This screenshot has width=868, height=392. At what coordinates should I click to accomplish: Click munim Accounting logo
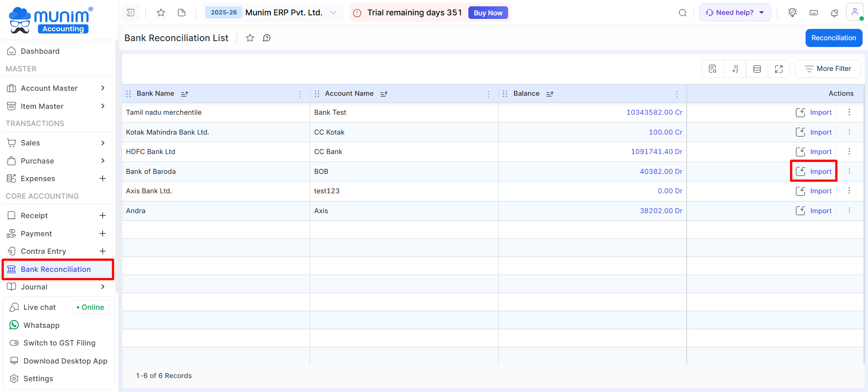pos(51,20)
